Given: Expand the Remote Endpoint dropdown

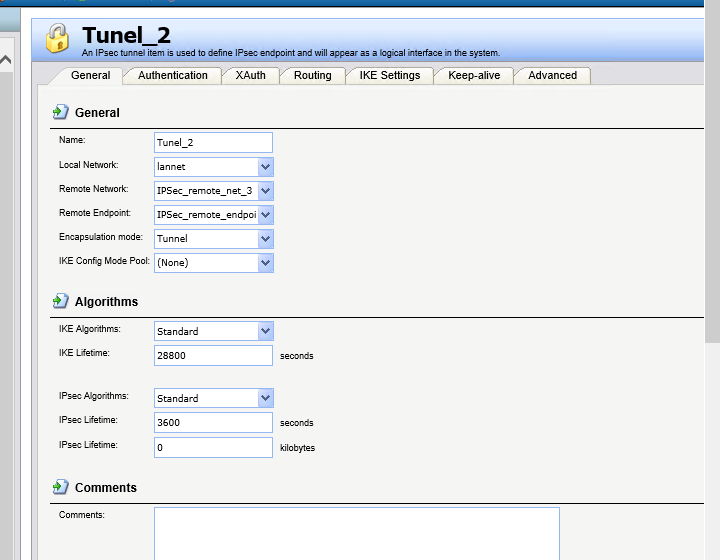Looking at the screenshot, I should click(x=265, y=215).
